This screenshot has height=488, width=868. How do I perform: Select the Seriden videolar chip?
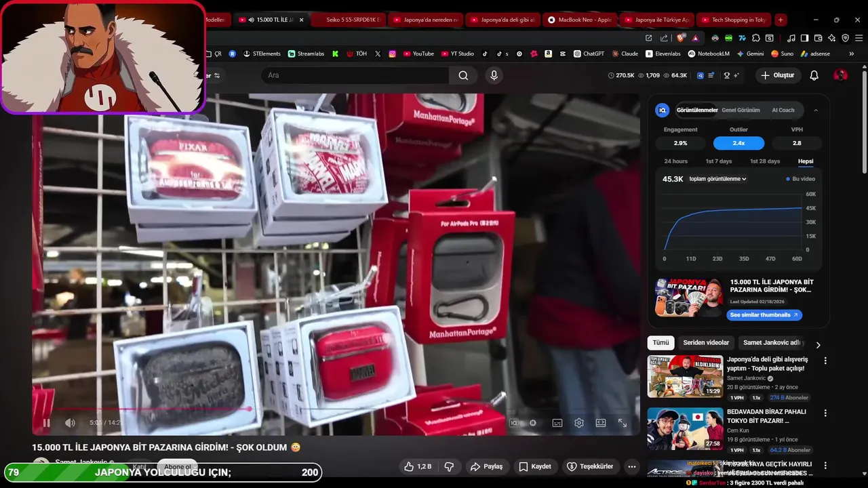pyautogui.click(x=706, y=343)
